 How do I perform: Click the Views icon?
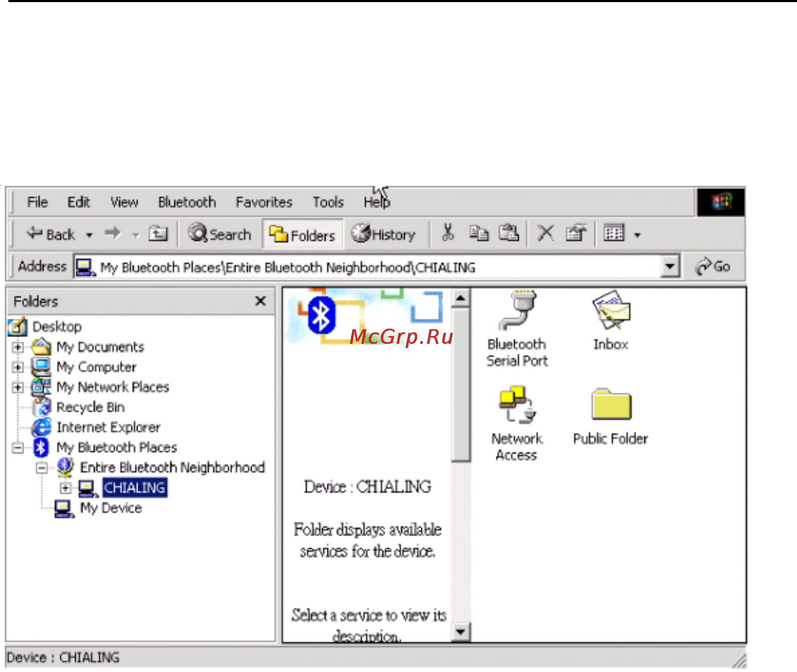(x=614, y=233)
